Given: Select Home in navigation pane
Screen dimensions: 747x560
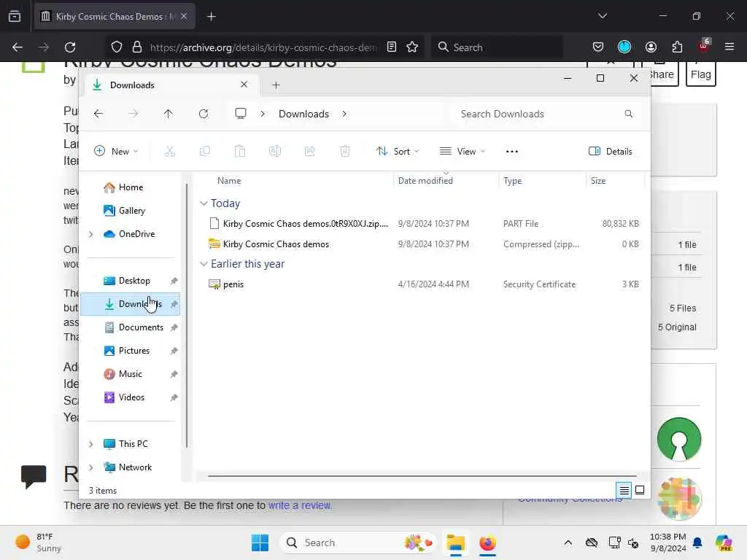Looking at the screenshot, I should click(x=130, y=187).
